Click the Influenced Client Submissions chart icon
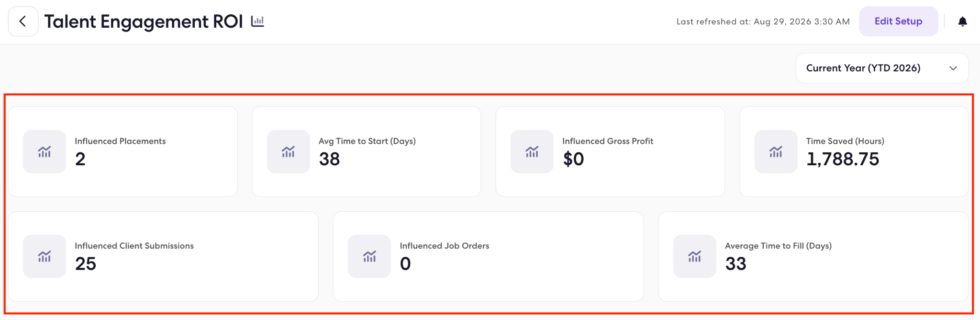 [45, 256]
